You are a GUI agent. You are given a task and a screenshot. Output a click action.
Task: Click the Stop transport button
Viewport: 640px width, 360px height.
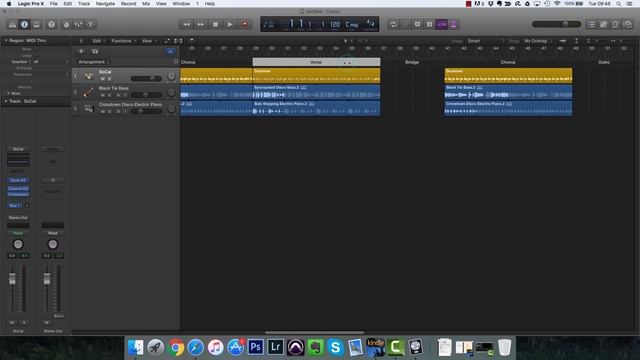tap(216, 24)
